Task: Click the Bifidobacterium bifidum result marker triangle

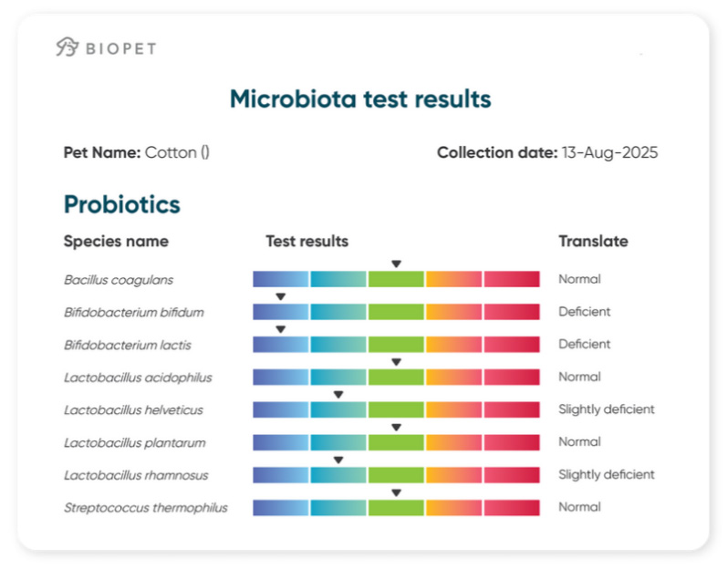Action: click(281, 296)
